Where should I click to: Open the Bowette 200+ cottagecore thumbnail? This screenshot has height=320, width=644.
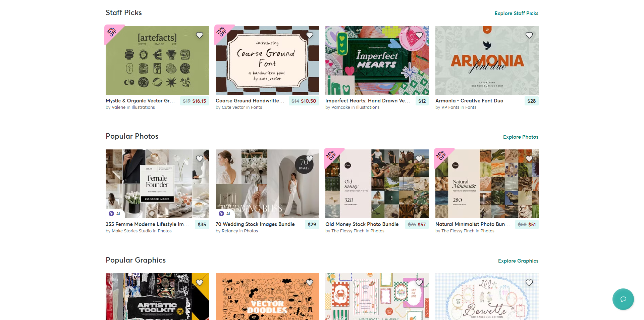pos(487,297)
